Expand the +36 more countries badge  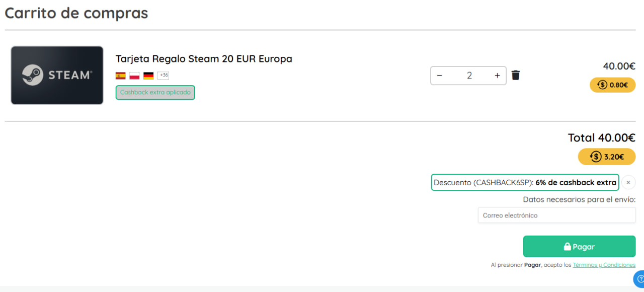163,76
